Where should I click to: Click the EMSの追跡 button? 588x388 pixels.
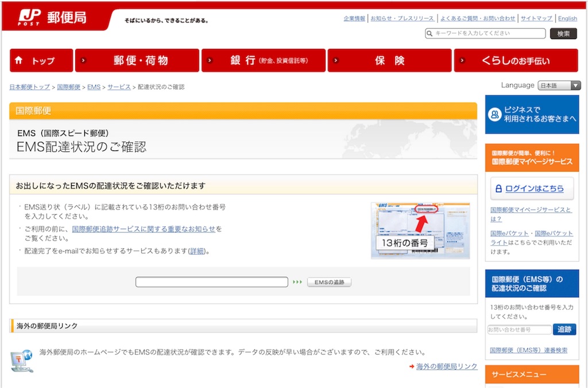tap(329, 282)
